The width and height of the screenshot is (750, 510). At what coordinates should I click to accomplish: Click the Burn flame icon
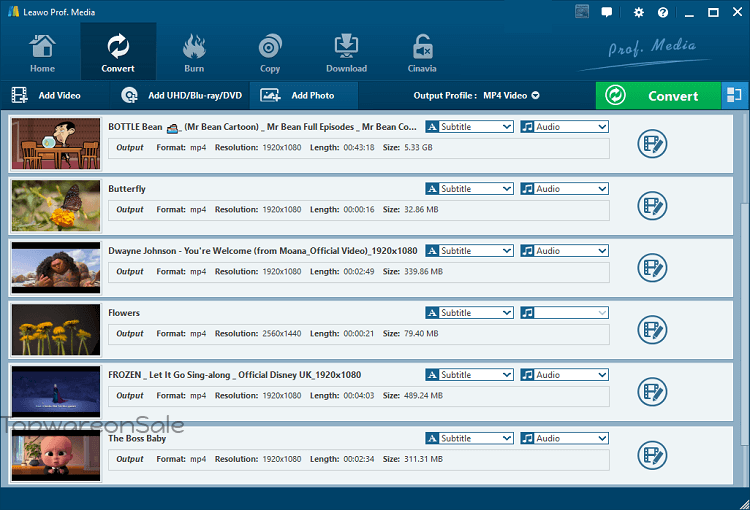[x=194, y=46]
